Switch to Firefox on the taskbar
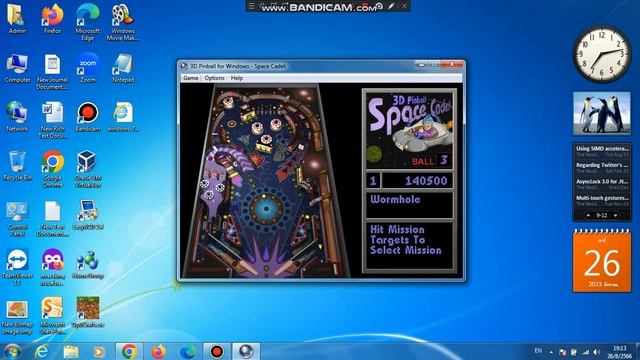Viewport: 640px width, 360px height. [158, 351]
